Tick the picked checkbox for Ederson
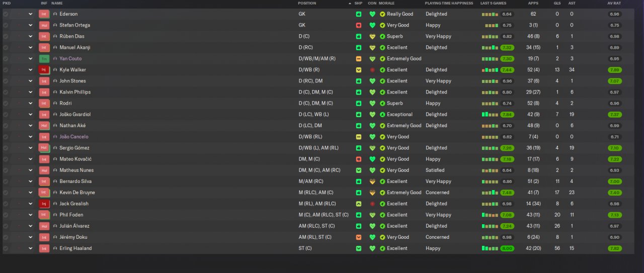644x273 pixels. click(x=6, y=14)
